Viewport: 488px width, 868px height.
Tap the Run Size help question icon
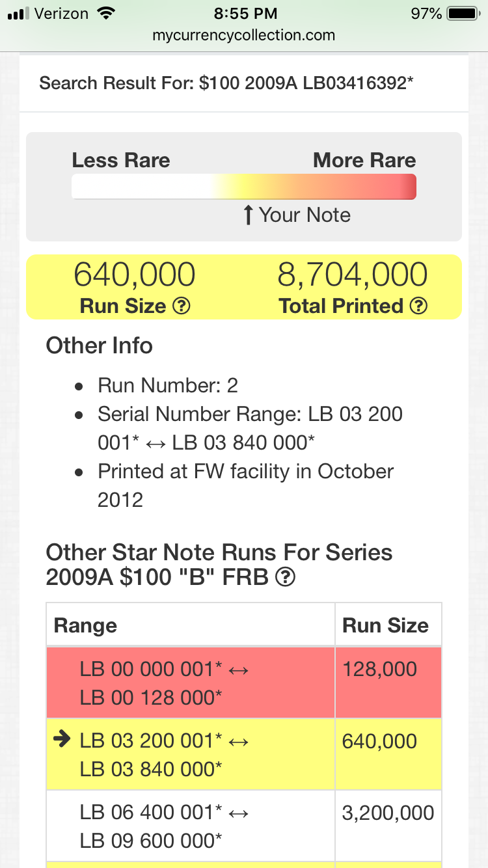point(182,306)
